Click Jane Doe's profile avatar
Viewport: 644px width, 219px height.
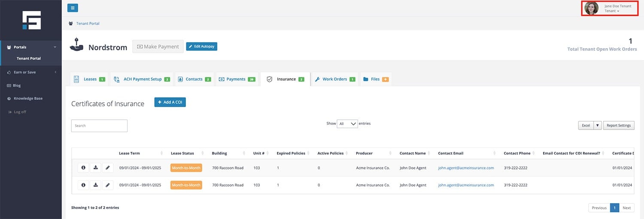591,8
